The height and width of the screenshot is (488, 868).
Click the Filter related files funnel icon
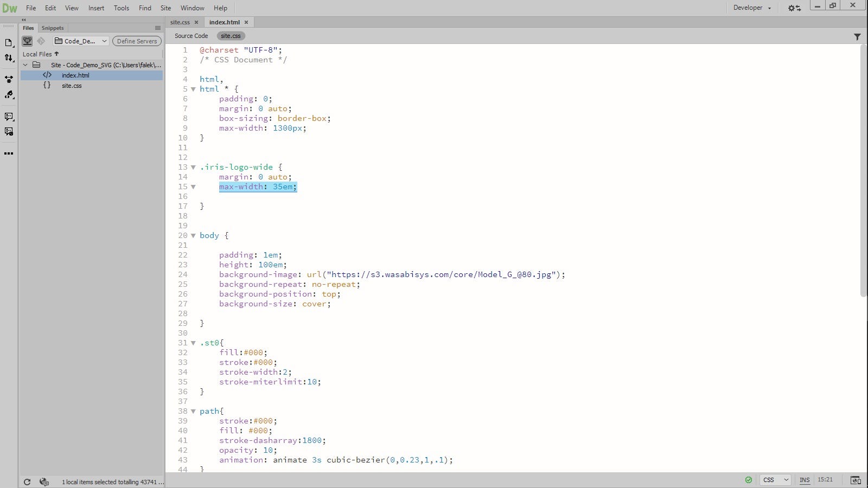(857, 37)
